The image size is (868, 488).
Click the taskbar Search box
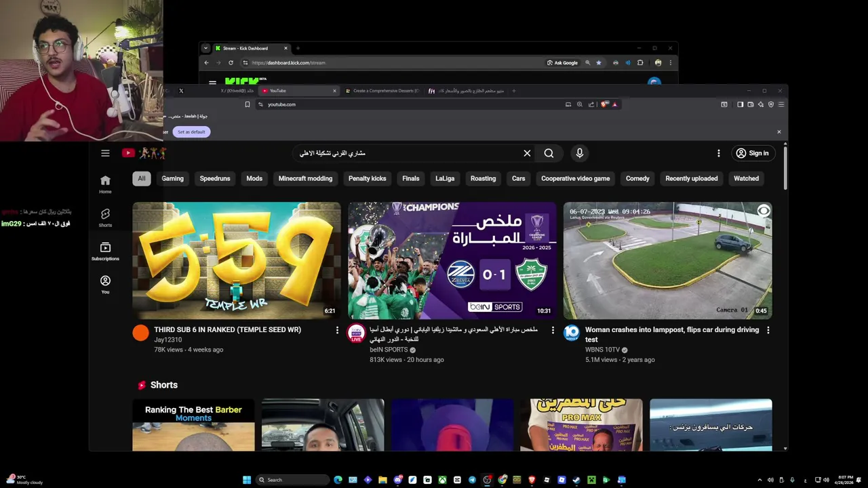point(292,480)
